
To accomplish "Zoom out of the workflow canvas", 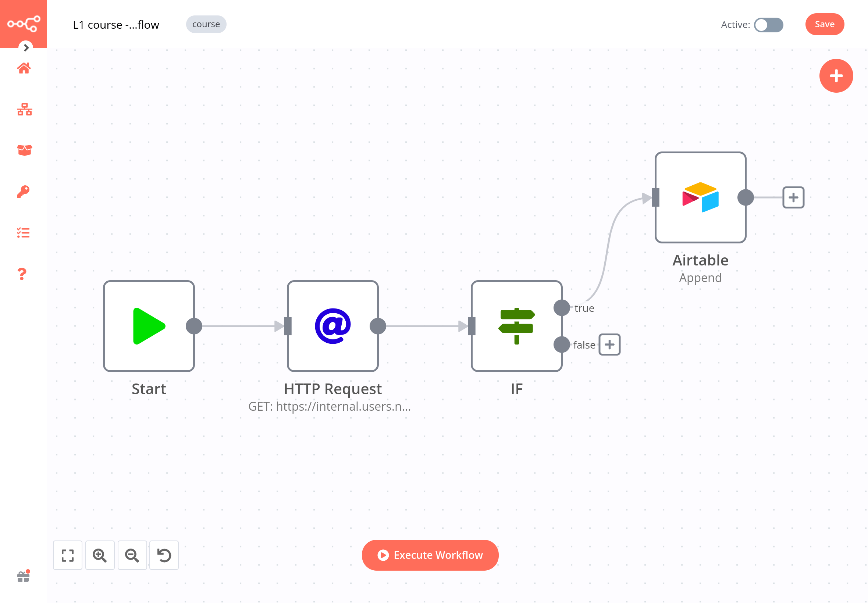I will [132, 555].
